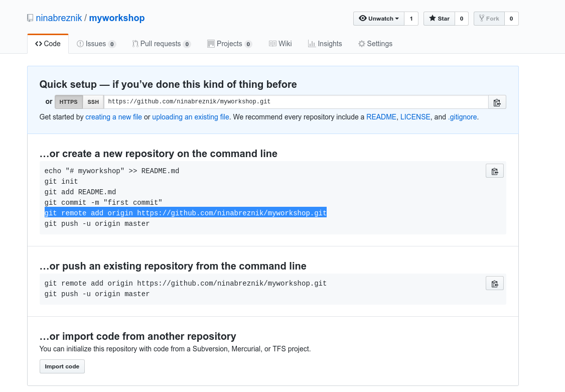Open the Insights tab
Screen dimensions: 565x392
coord(325,44)
